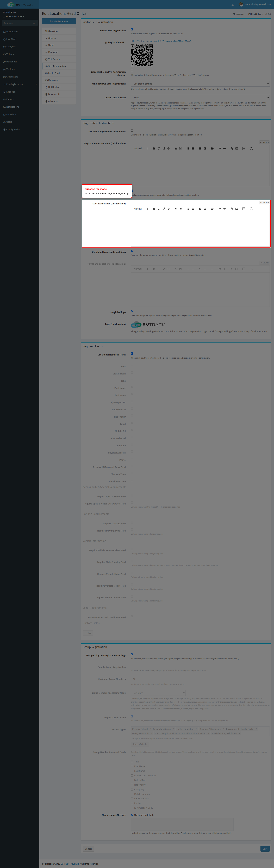Insert image in Success message editor

236,209
